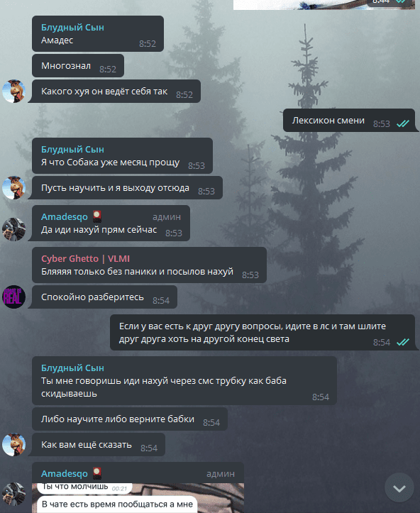Open camel avatar beside 'Как вам ещё сказать'
The image size is (420, 513).
tap(13, 445)
